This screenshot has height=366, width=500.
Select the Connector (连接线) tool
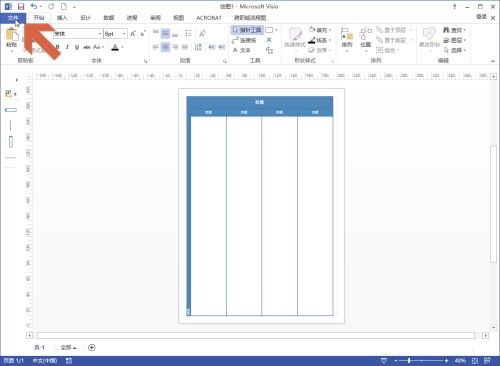[x=244, y=40]
